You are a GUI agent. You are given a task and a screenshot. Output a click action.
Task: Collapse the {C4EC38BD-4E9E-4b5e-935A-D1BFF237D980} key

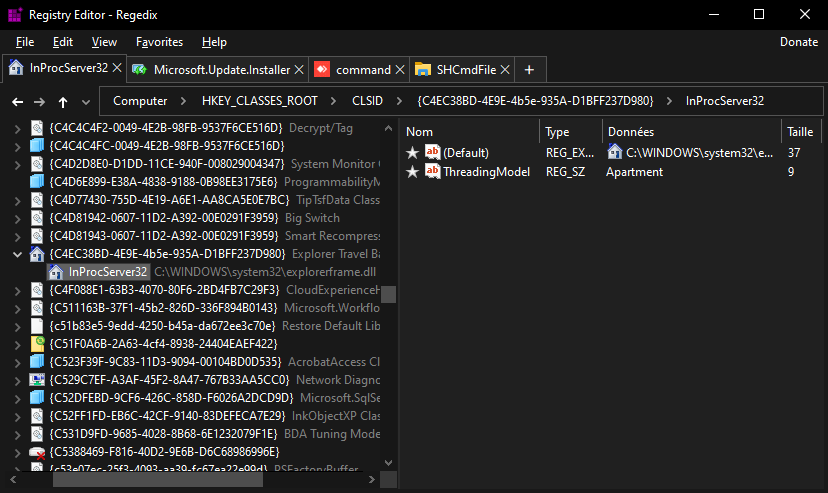17,254
